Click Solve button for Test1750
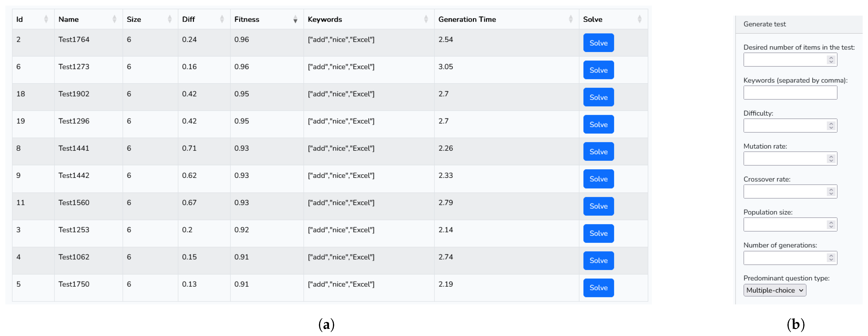The width and height of the screenshot is (868, 336). coord(598,288)
